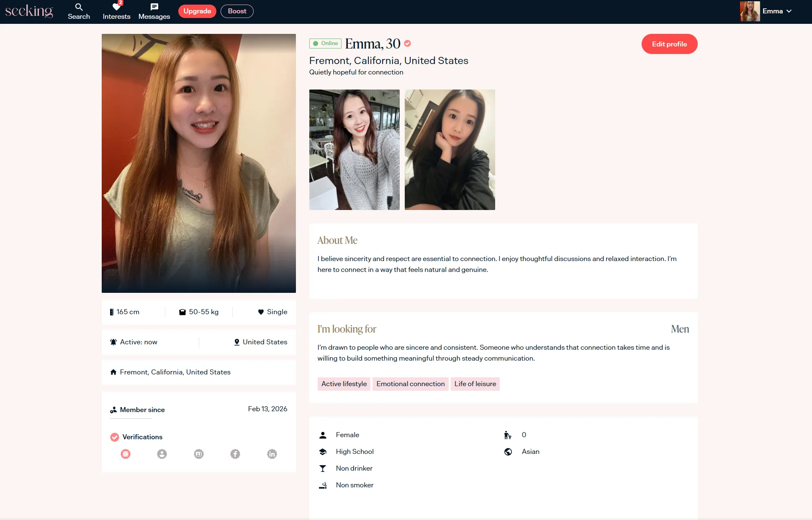Image resolution: width=812 pixels, height=520 pixels.
Task: Click the seeking logo home link
Action: pyautogui.click(x=29, y=11)
